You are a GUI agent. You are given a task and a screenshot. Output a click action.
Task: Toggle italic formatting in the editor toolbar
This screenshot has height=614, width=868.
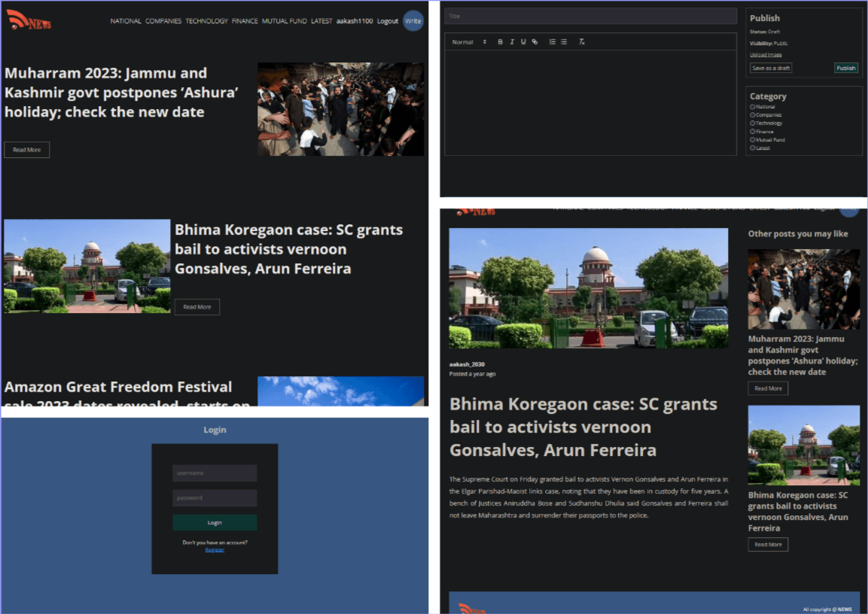click(x=511, y=42)
